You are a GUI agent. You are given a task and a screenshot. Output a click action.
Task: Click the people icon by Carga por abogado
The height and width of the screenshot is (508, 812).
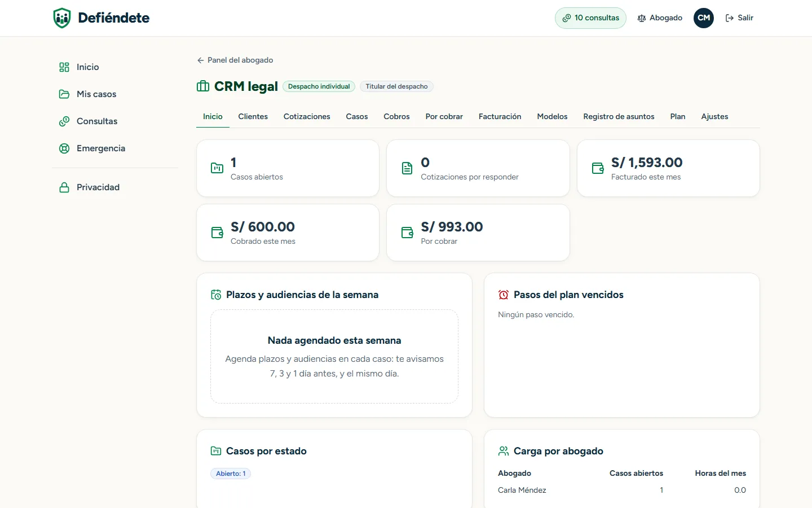click(x=504, y=451)
